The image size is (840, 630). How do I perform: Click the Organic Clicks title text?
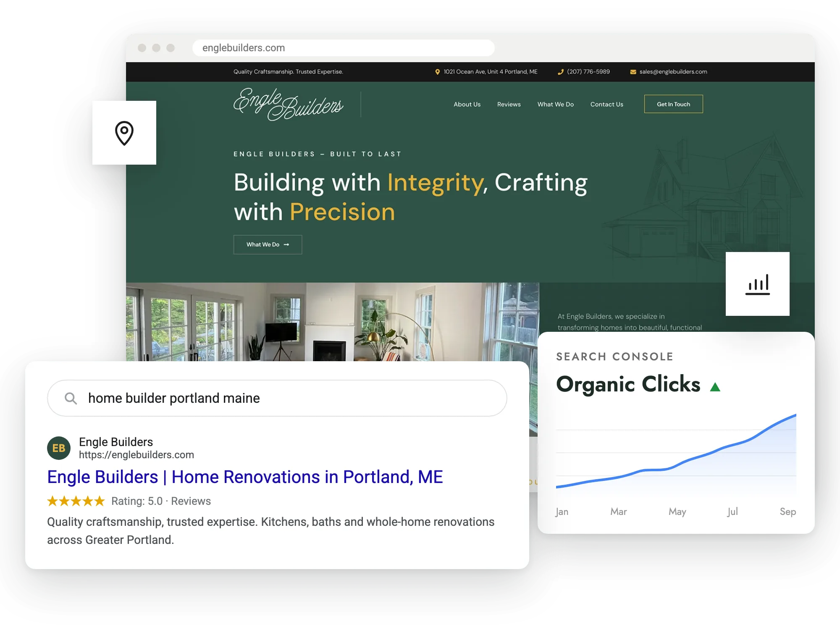(628, 384)
